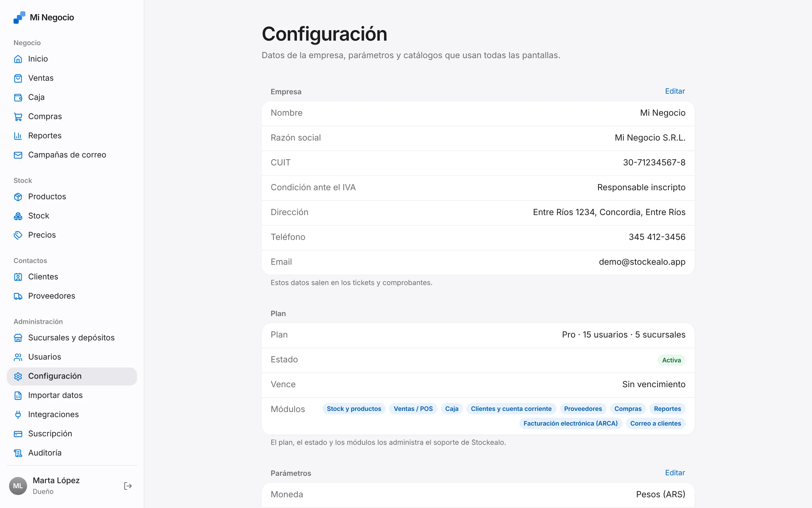
Task: Select the CUIT value 30-71234567-8
Action: [654, 163]
